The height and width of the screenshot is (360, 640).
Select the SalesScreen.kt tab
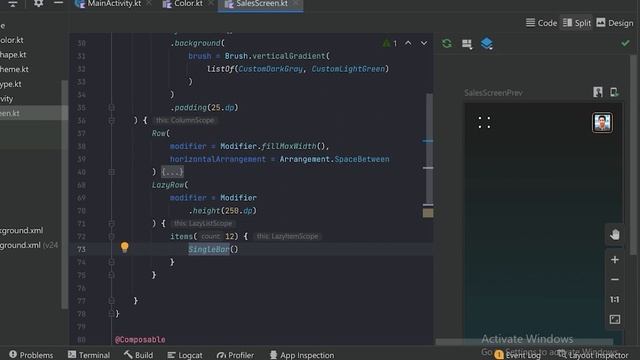262,4
